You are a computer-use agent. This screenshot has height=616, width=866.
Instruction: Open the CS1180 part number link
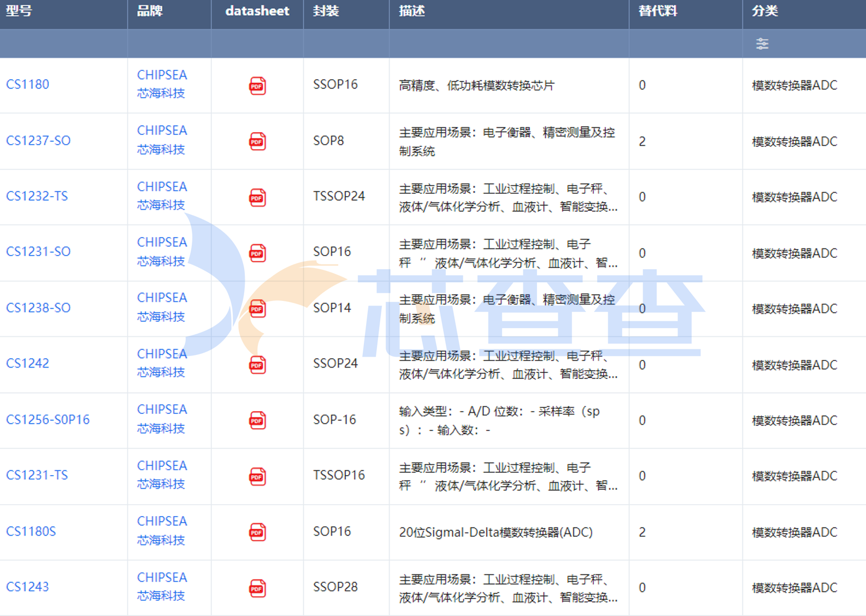[28, 85]
